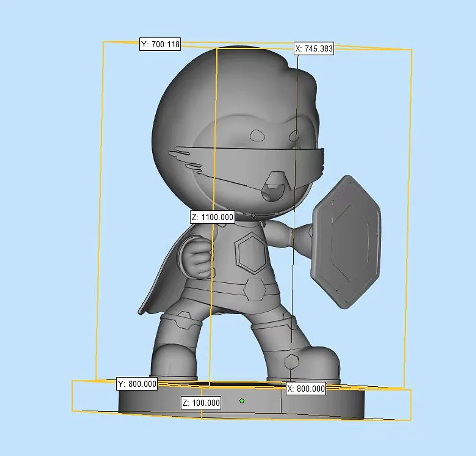The height and width of the screenshot is (456, 476).
Task: Select the X: 745.383 dimension label
Action: (314, 49)
